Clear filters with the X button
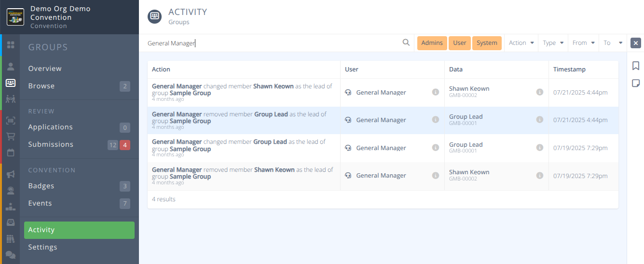This screenshot has height=264, width=644. (x=635, y=43)
